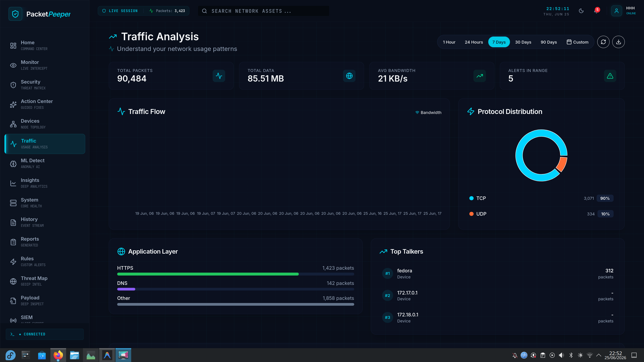Click the Alerts in Range warning icon
The height and width of the screenshot is (362, 644).
tap(610, 76)
